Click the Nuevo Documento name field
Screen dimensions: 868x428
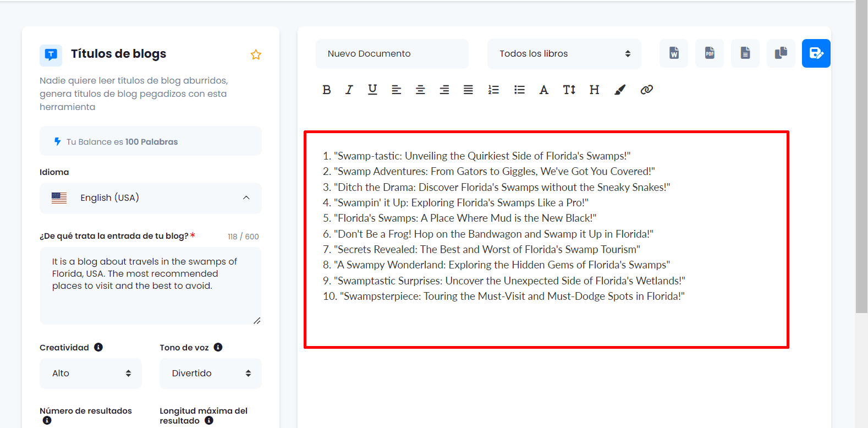pos(392,54)
